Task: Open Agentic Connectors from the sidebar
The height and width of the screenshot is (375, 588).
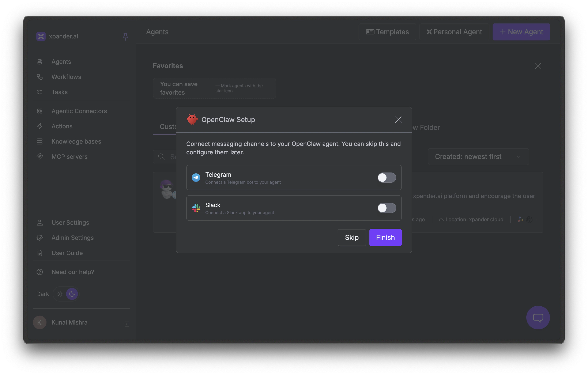Action: (x=79, y=111)
